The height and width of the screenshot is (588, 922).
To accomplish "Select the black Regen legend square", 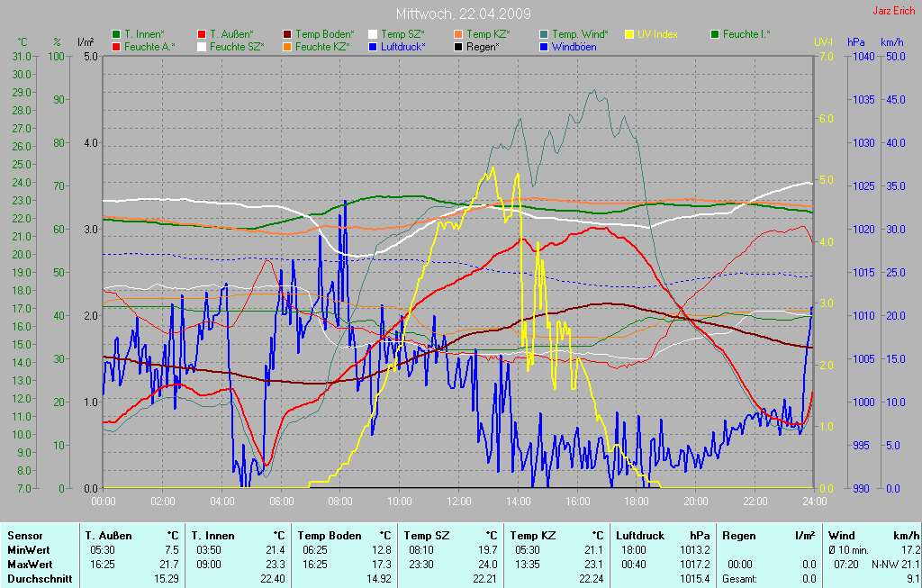I will tap(458, 46).
